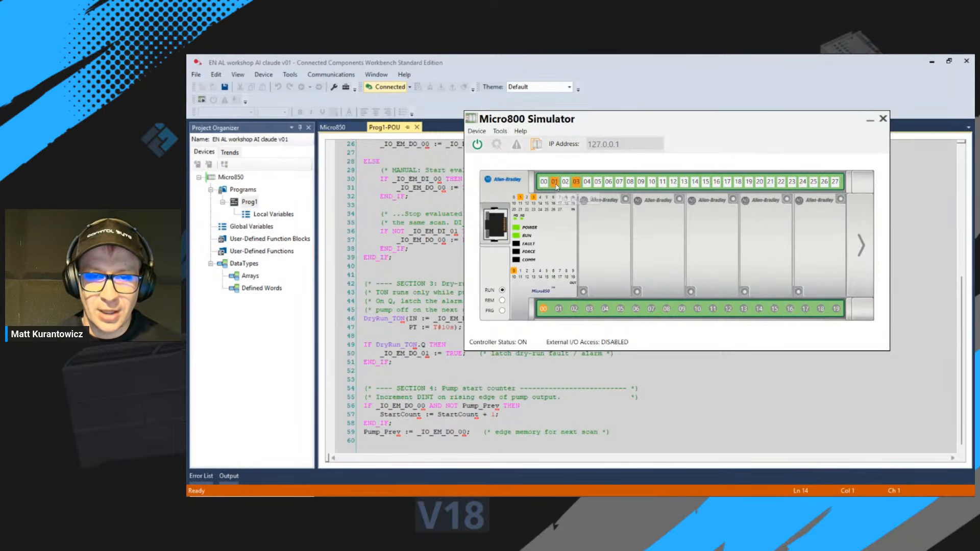The image size is (980, 551).
Task: Click the simulator power button icon
Action: point(477,144)
